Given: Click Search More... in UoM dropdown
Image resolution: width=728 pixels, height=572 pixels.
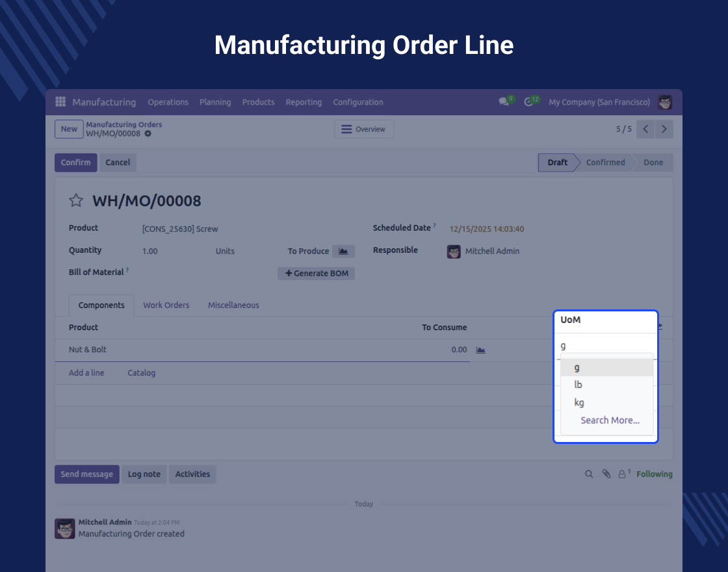Looking at the screenshot, I should [610, 420].
